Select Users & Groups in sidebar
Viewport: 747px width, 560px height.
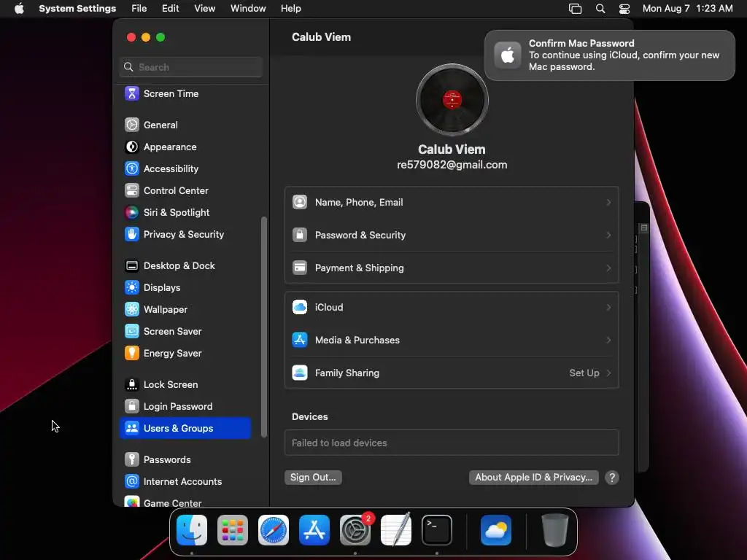pos(185,428)
